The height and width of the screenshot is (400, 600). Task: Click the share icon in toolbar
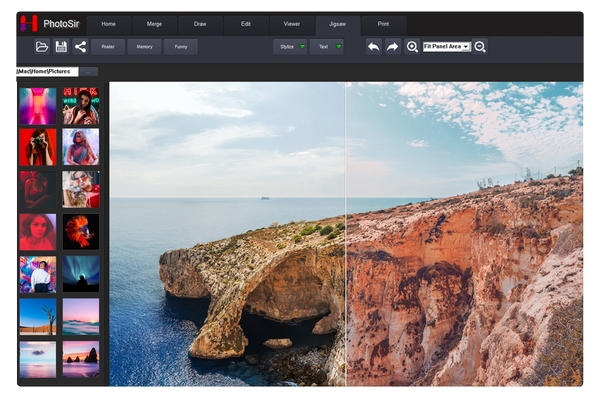[80, 46]
